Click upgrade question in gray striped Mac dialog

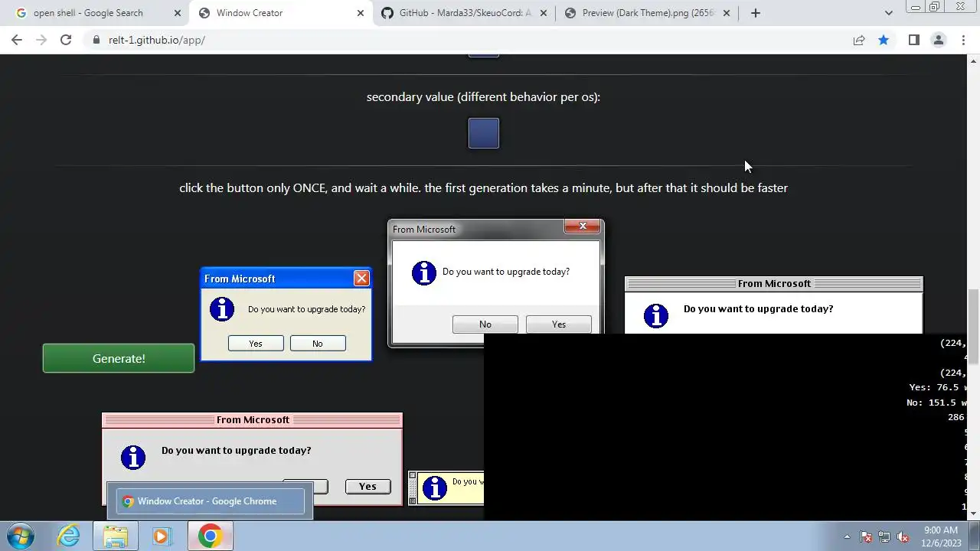point(758,309)
